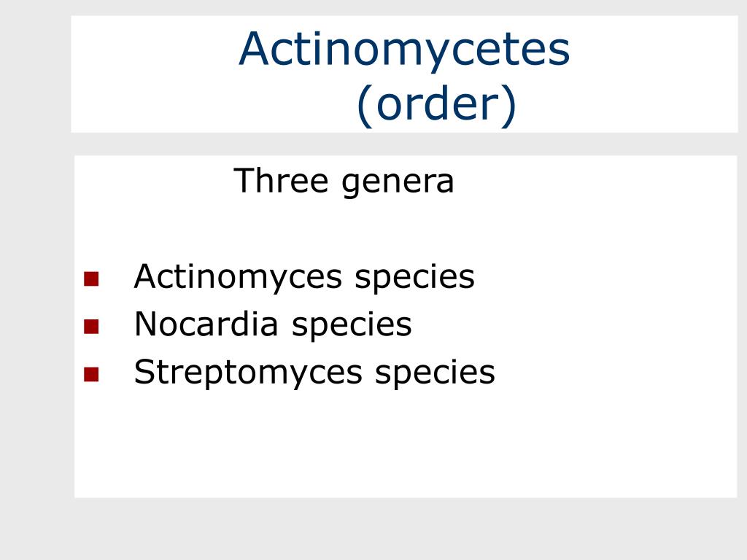This screenshot has height=560, width=747.
Task: Click "species" after Actinomyces
Action: pos(414,279)
